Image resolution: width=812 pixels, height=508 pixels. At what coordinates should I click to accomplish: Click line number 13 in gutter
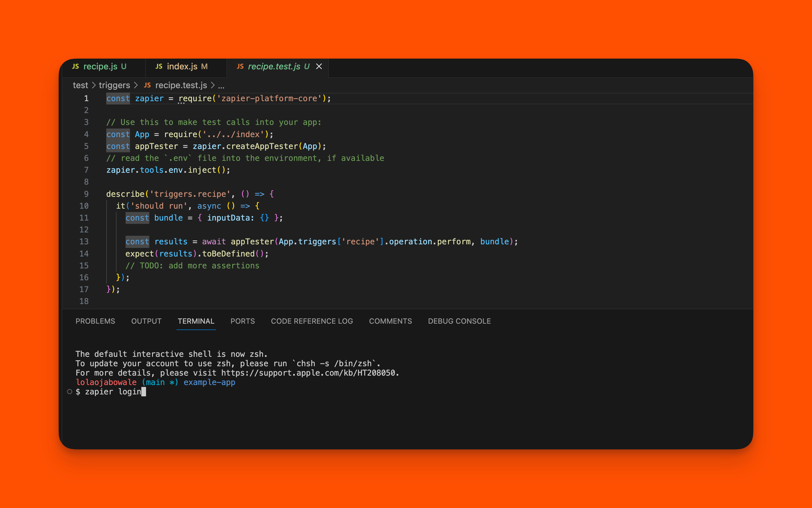click(x=84, y=242)
